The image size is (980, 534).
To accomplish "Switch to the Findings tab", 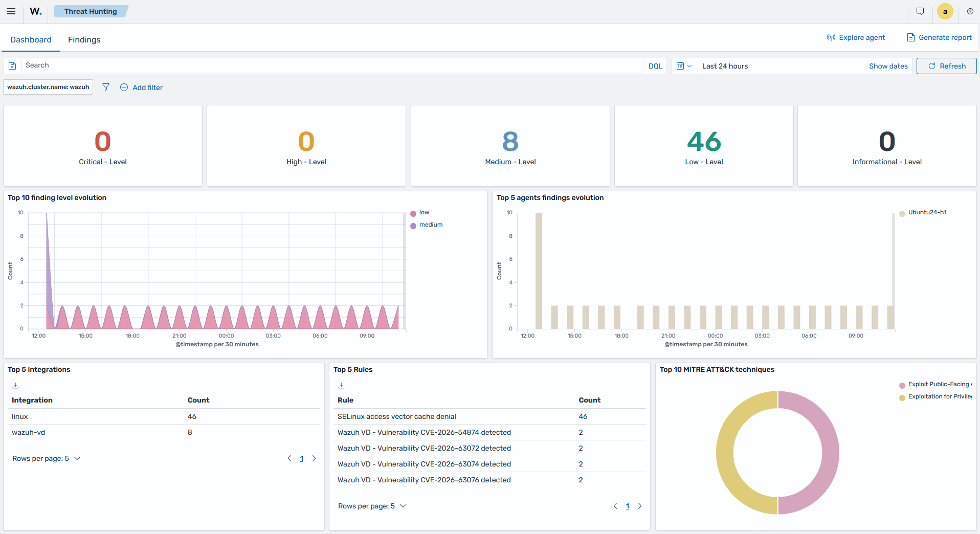I will (x=84, y=39).
